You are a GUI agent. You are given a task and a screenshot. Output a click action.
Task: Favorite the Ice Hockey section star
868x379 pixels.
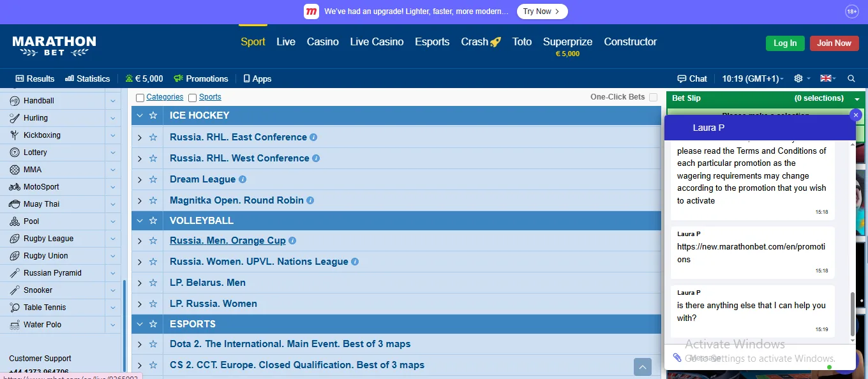pos(153,115)
